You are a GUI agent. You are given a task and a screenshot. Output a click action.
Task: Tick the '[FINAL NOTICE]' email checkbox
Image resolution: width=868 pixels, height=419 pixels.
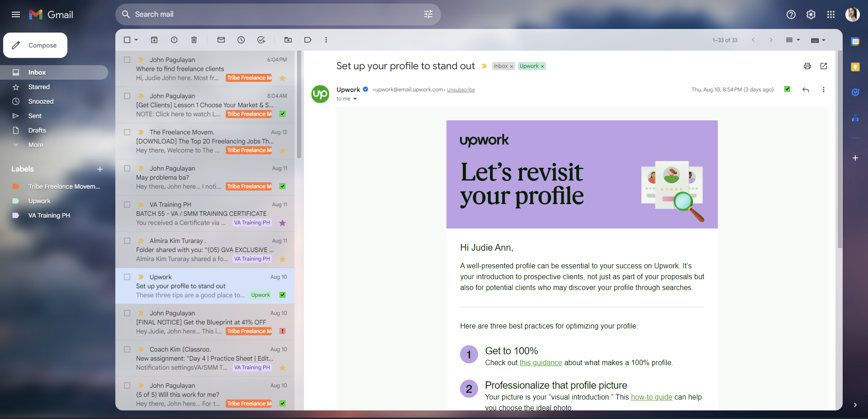(x=127, y=313)
